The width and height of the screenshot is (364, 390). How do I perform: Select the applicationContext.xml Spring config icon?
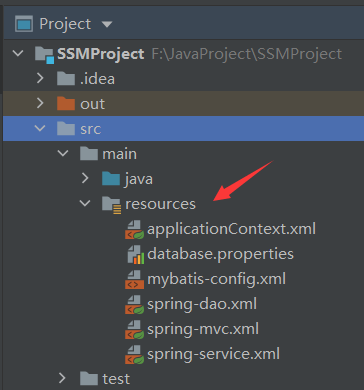pos(135,230)
